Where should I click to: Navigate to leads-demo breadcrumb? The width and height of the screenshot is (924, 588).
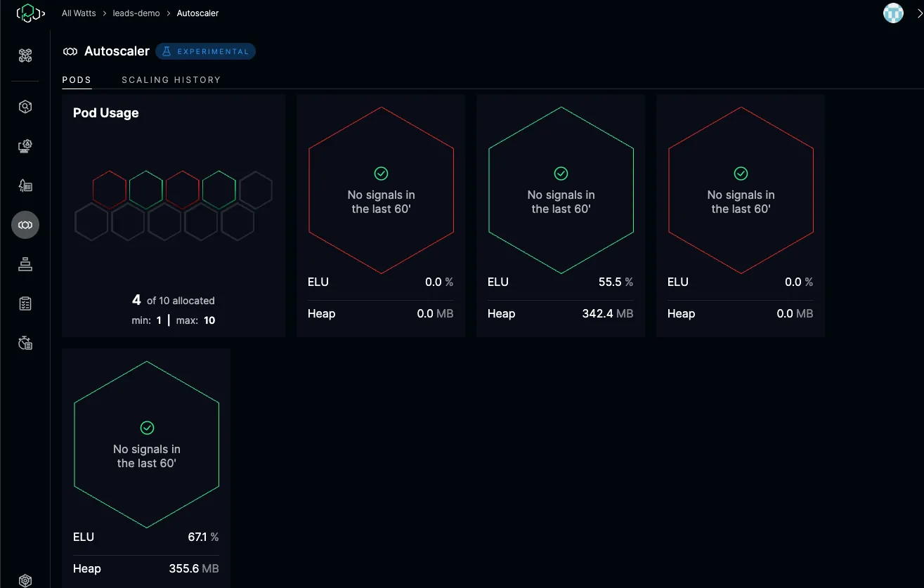(x=136, y=13)
